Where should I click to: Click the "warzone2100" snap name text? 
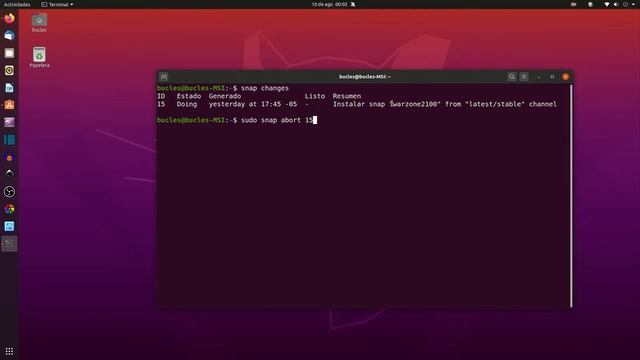[x=415, y=104]
